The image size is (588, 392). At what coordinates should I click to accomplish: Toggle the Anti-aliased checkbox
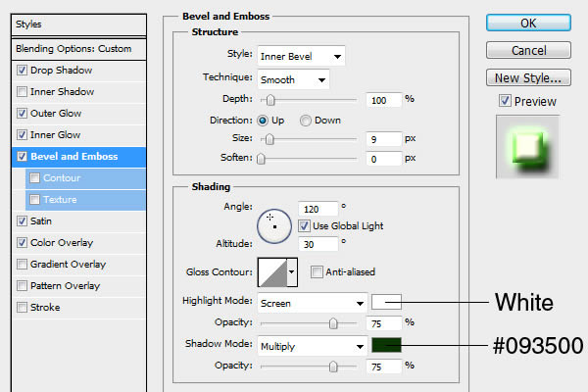point(318,271)
